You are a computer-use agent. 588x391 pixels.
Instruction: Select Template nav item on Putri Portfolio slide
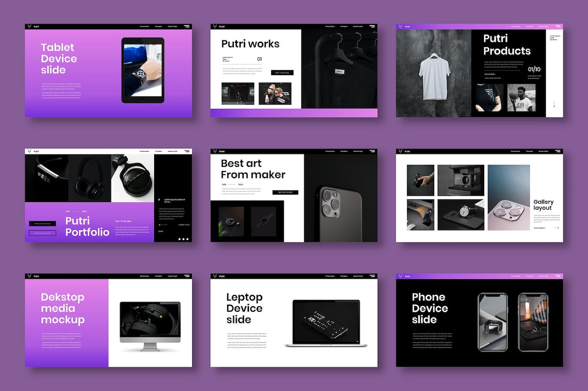[x=158, y=151]
